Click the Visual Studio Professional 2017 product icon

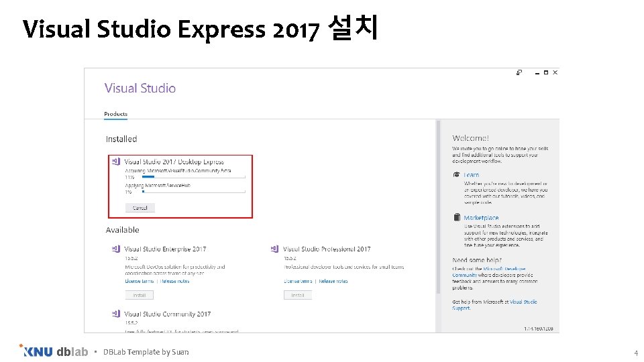275,249
